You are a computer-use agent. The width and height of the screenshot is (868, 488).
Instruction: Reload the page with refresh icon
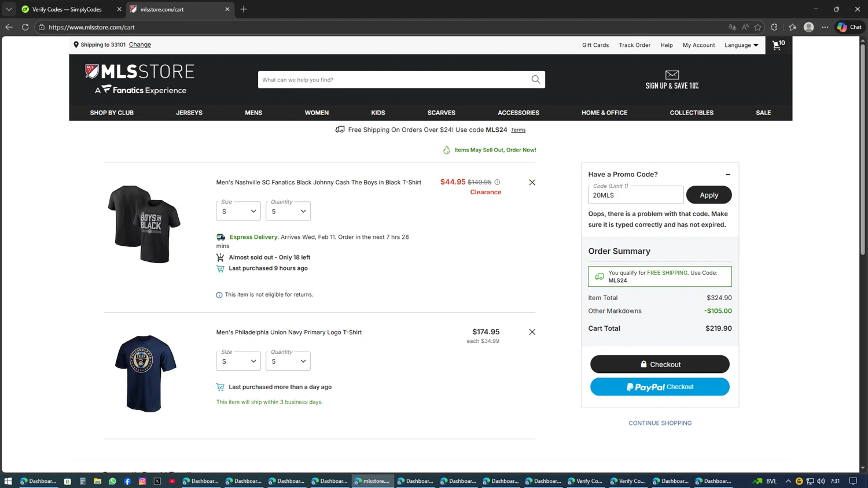[25, 27]
